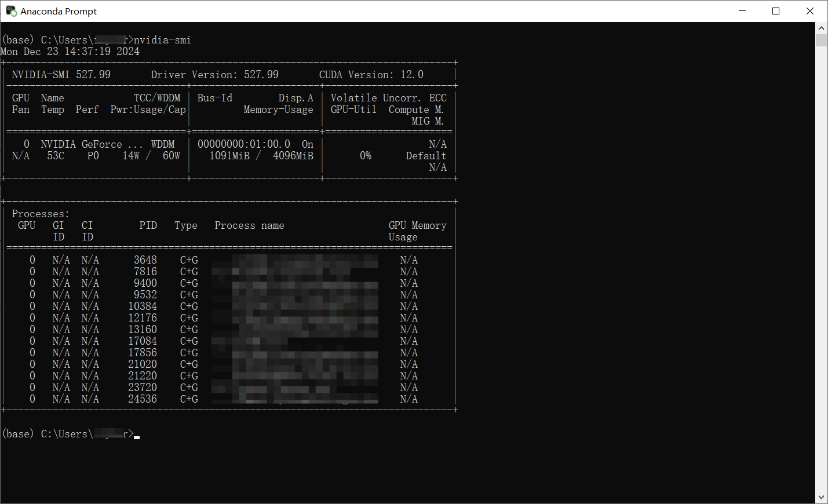Click the power usage '14W'
The height and width of the screenshot is (504, 828).
[x=131, y=156]
